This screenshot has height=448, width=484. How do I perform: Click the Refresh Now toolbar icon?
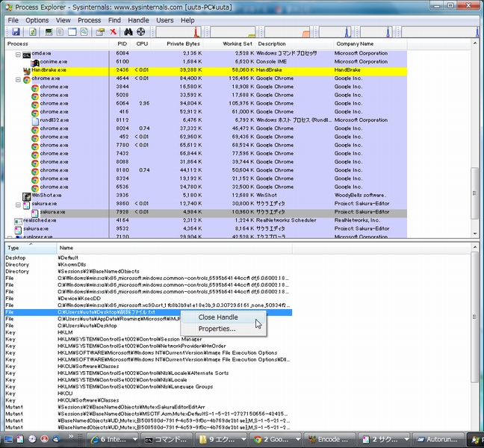(x=33, y=32)
